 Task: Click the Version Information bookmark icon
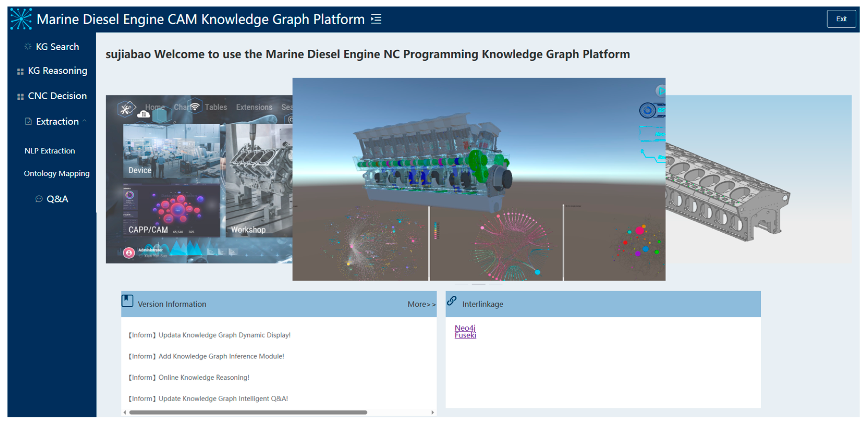pyautogui.click(x=127, y=301)
